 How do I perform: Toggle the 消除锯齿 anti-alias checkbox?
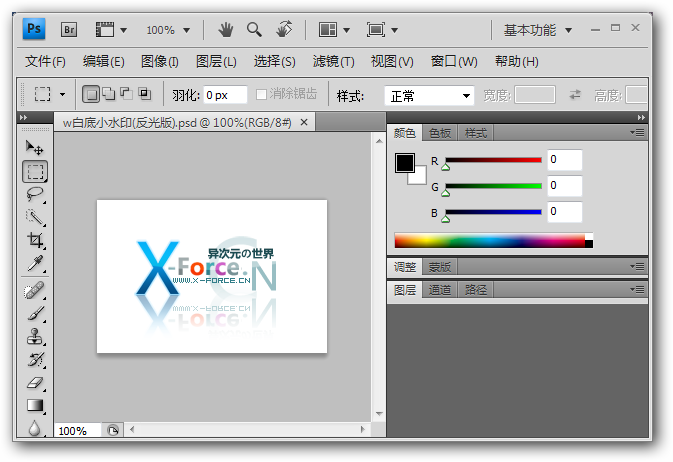tap(261, 94)
